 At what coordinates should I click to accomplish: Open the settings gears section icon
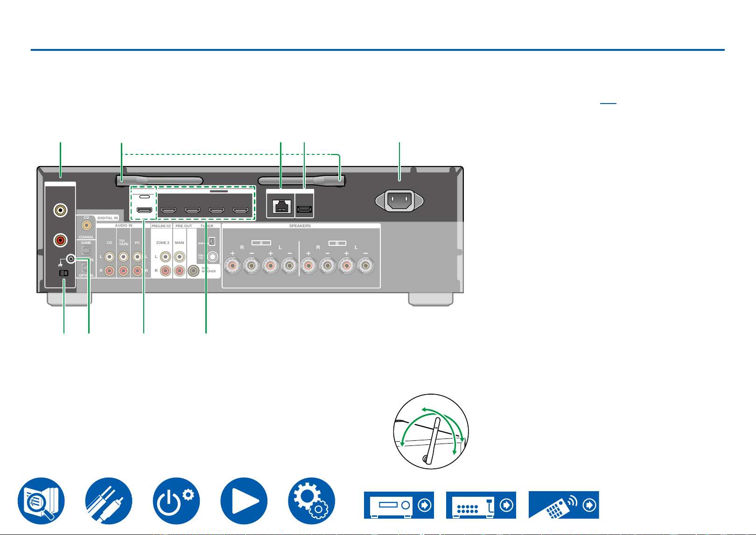(312, 501)
